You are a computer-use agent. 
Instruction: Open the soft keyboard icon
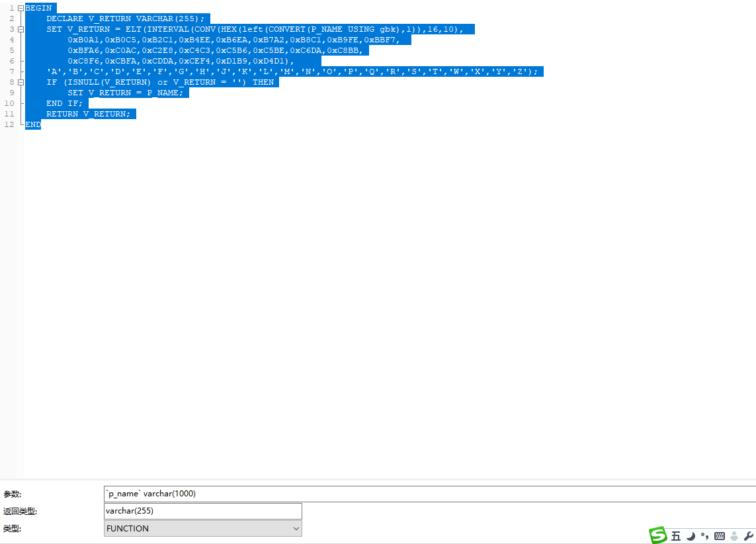point(720,536)
